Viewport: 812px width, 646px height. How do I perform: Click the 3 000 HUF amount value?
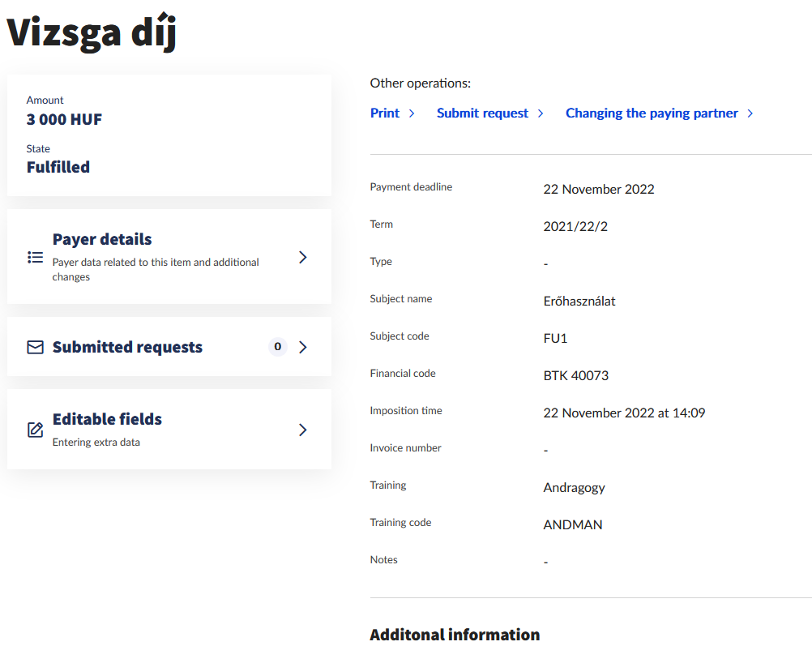pos(64,120)
